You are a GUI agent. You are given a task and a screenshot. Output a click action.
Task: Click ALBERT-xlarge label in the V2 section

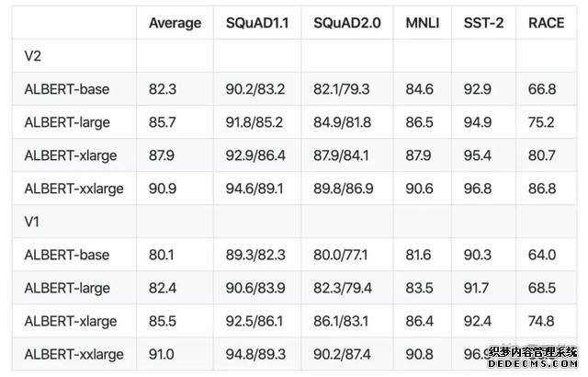click(x=71, y=155)
